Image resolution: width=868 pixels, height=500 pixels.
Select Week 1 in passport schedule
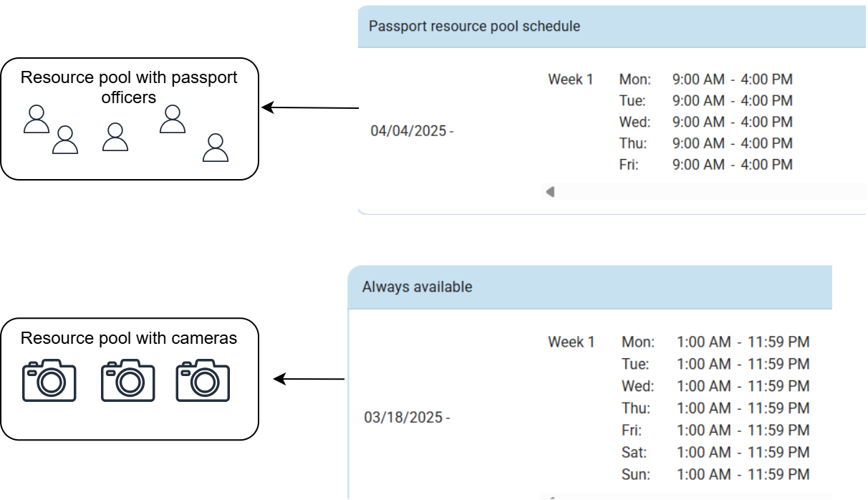tap(571, 80)
